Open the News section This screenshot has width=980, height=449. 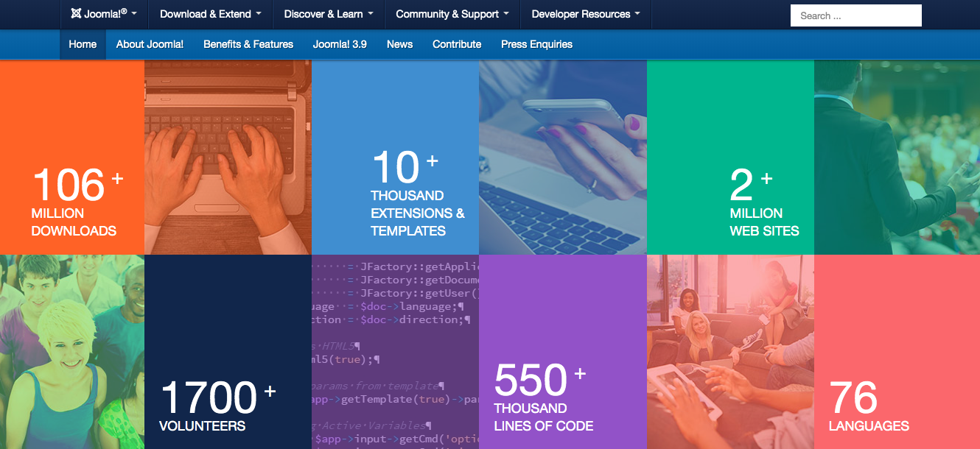pos(399,44)
